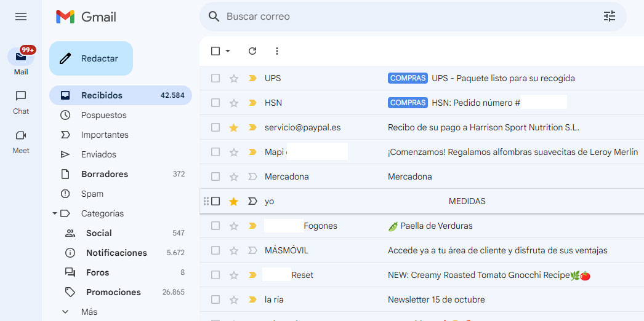The image size is (644, 321).
Task: Click COMPRAS label on HSN email
Action: point(408,103)
